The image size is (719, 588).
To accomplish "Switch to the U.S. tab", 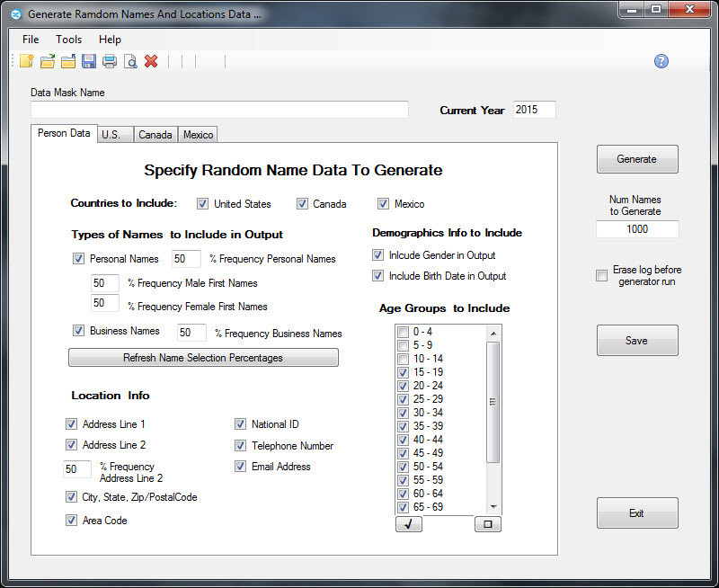I will coord(115,134).
